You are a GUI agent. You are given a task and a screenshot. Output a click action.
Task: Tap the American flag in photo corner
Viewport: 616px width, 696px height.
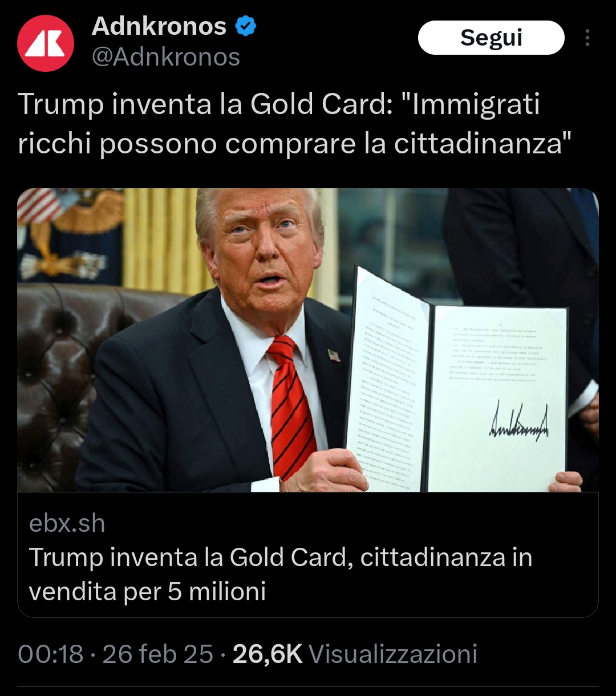(x=40, y=206)
